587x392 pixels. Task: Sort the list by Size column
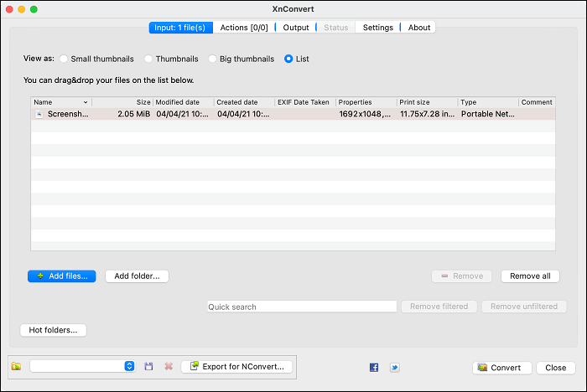[x=122, y=102]
